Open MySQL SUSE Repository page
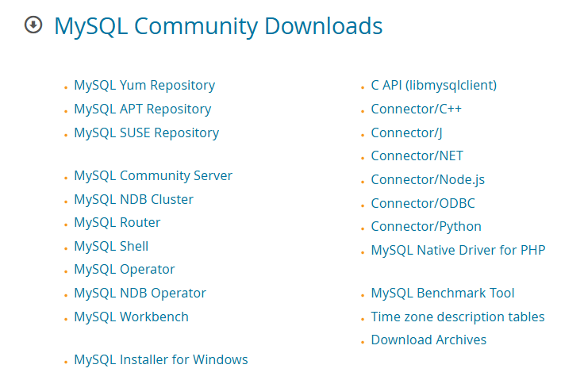This screenshot has width=588, height=380. (146, 132)
